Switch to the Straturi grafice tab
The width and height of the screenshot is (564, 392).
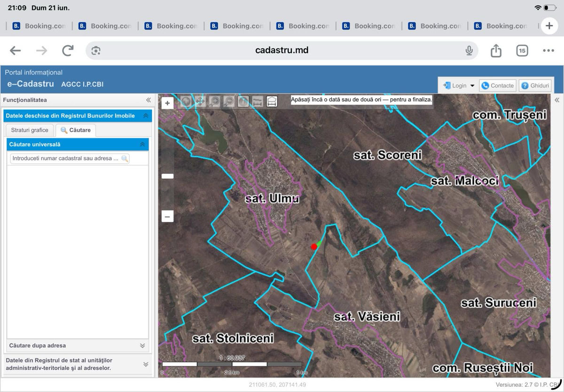tap(30, 130)
